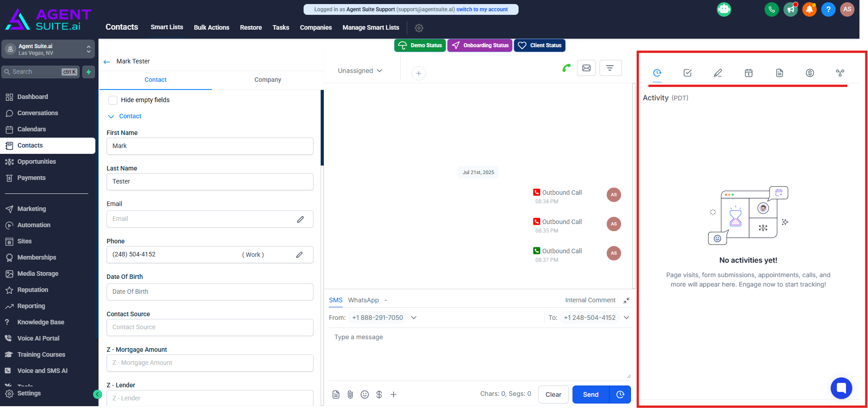Select the SMS message tab
This screenshot has width=868, height=408.
336,300
